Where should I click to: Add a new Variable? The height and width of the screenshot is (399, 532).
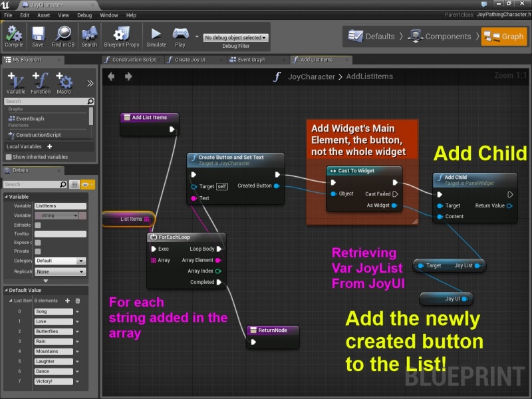(15, 83)
